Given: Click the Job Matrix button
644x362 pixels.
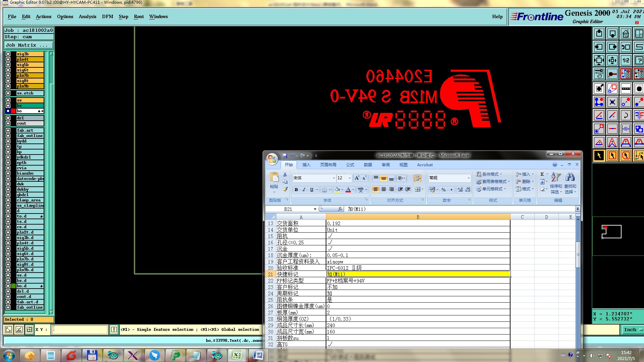Looking at the screenshot, I should (29, 45).
